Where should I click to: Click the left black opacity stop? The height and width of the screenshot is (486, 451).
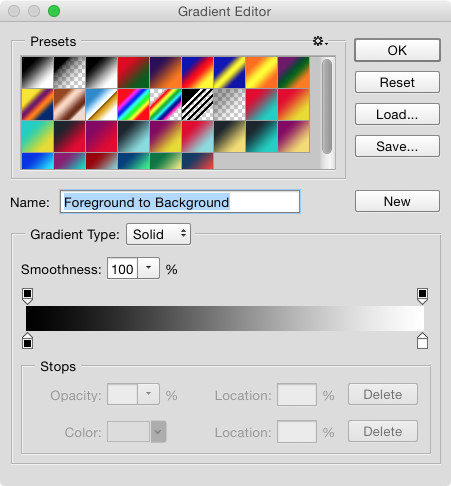(27, 296)
